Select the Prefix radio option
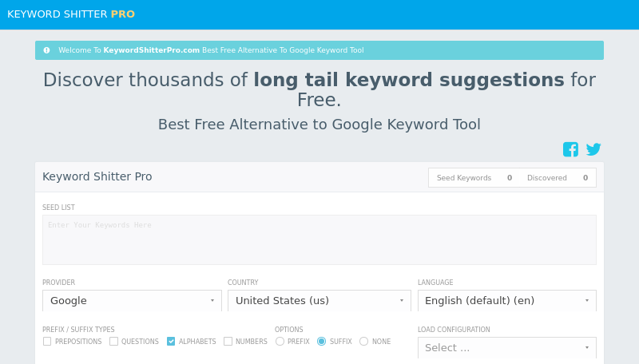Image resolution: width=639 pixels, height=364 pixels. tap(280, 341)
